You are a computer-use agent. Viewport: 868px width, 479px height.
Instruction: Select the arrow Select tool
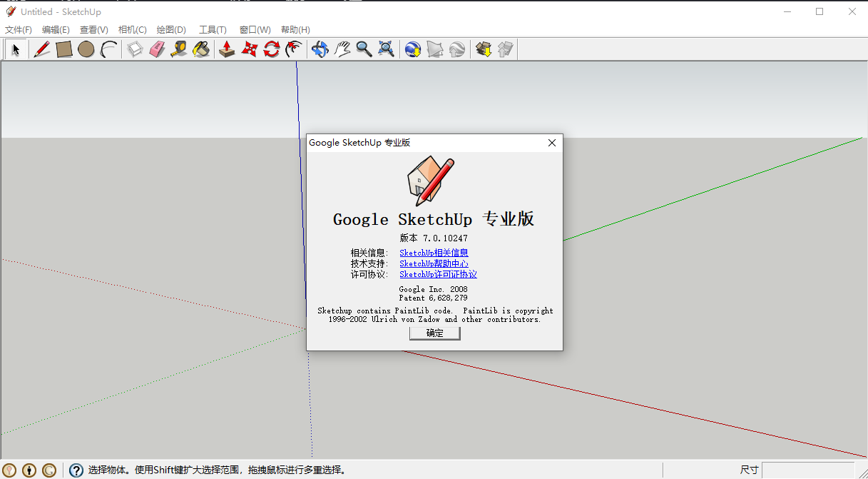coord(16,49)
